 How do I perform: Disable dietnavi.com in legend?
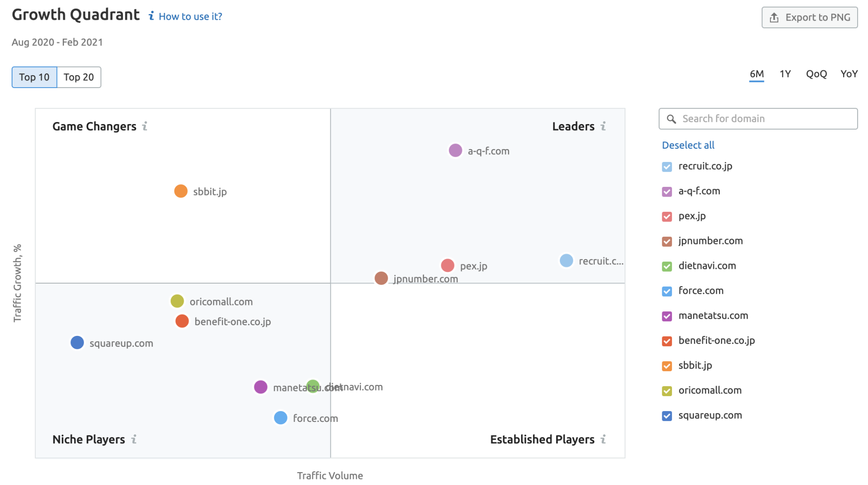point(667,266)
